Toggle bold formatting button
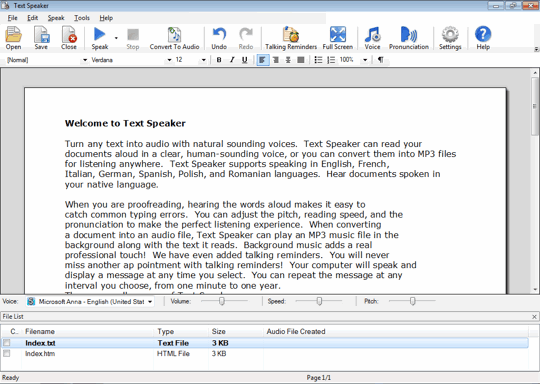The image size is (540, 384). pos(219,60)
